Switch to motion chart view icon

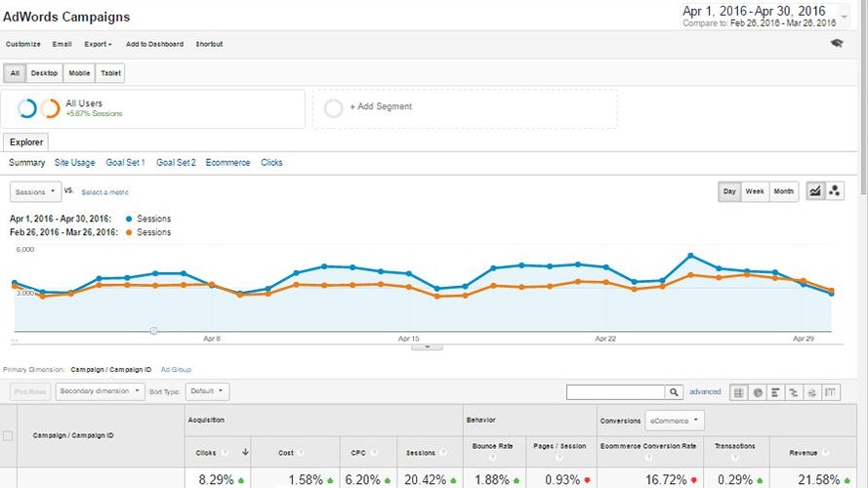pos(834,191)
